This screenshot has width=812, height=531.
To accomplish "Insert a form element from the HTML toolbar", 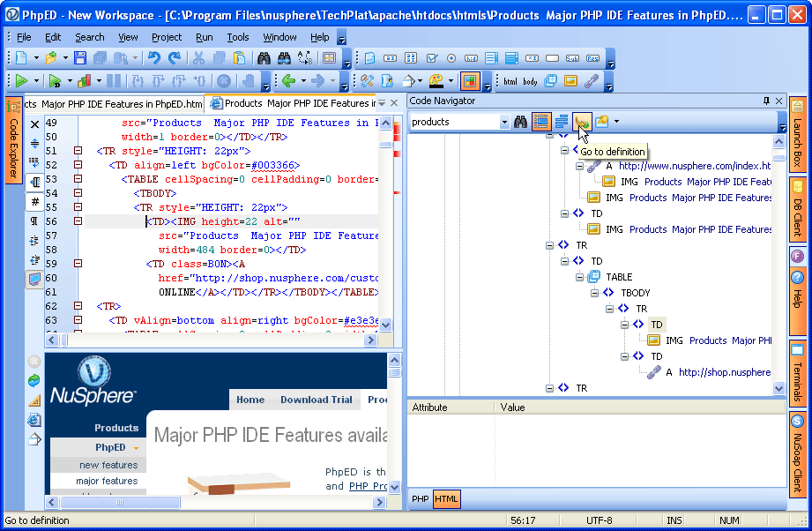I will point(369,58).
